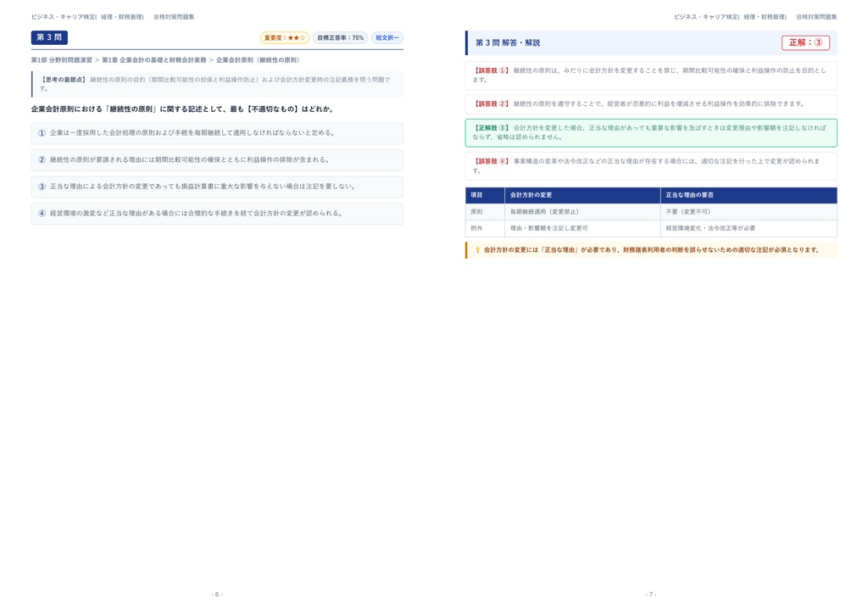The height and width of the screenshot is (614, 868).
Task: Select the 誤答肢② explanation box
Action: click(x=651, y=104)
